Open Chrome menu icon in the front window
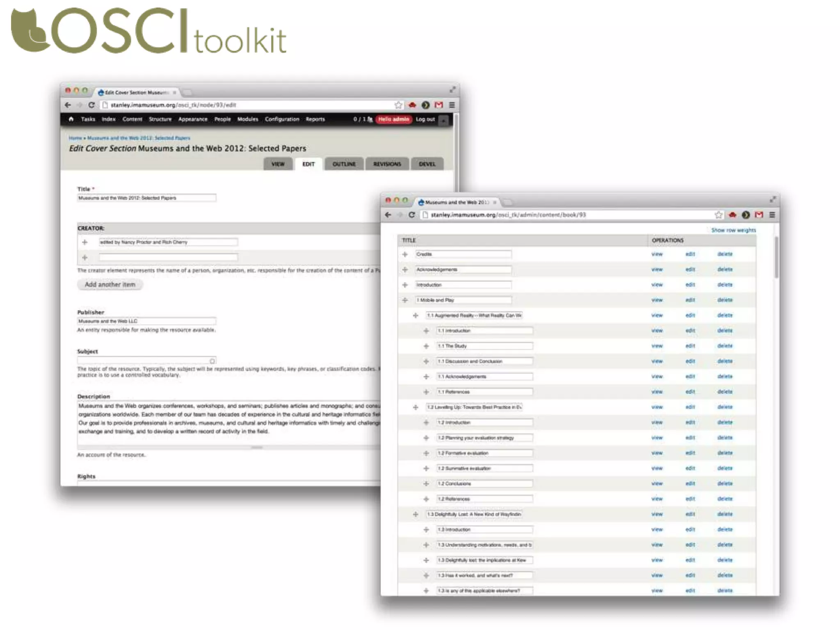 [x=772, y=215]
